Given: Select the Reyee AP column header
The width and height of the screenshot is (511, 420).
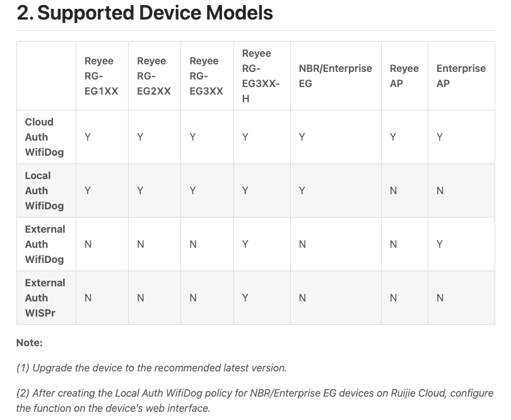Looking at the screenshot, I should coord(404,76).
